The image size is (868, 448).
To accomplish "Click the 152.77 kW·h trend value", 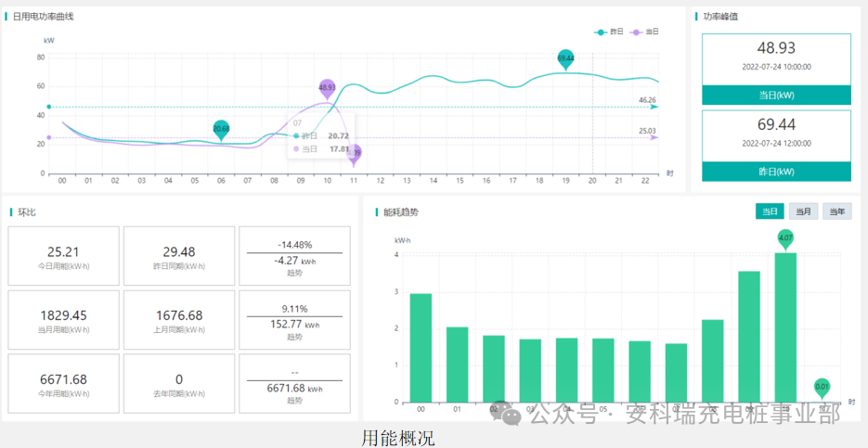I will [x=294, y=324].
